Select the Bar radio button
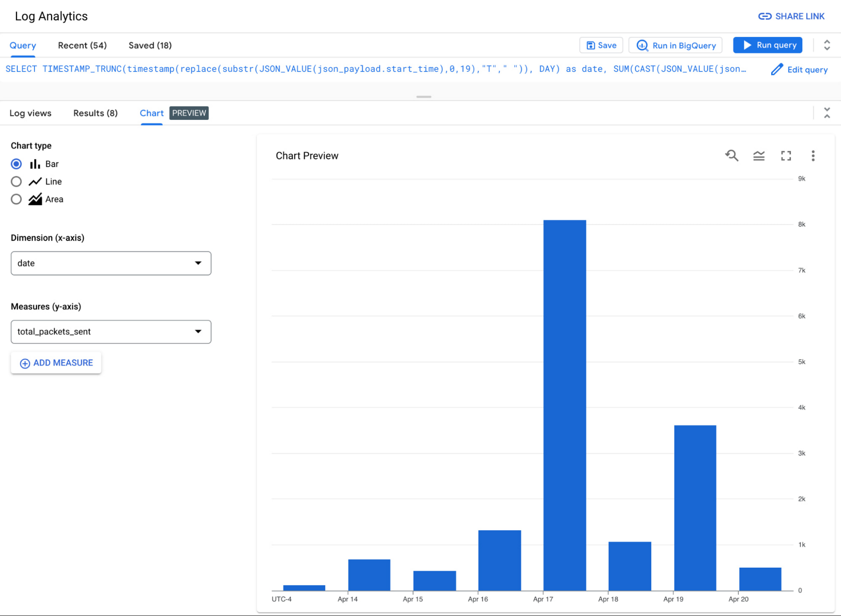 [16, 164]
